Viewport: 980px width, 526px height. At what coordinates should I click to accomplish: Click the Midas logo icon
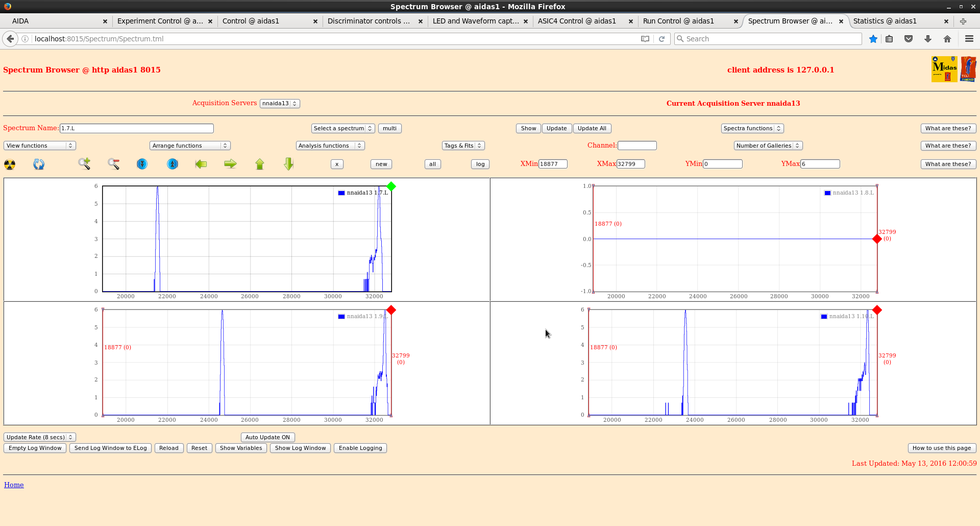pos(944,69)
